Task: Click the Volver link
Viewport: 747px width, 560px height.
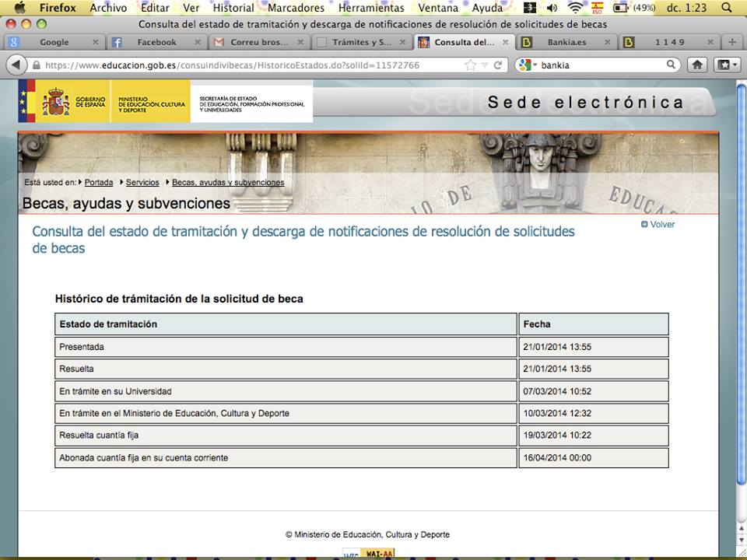Action: 661,225
